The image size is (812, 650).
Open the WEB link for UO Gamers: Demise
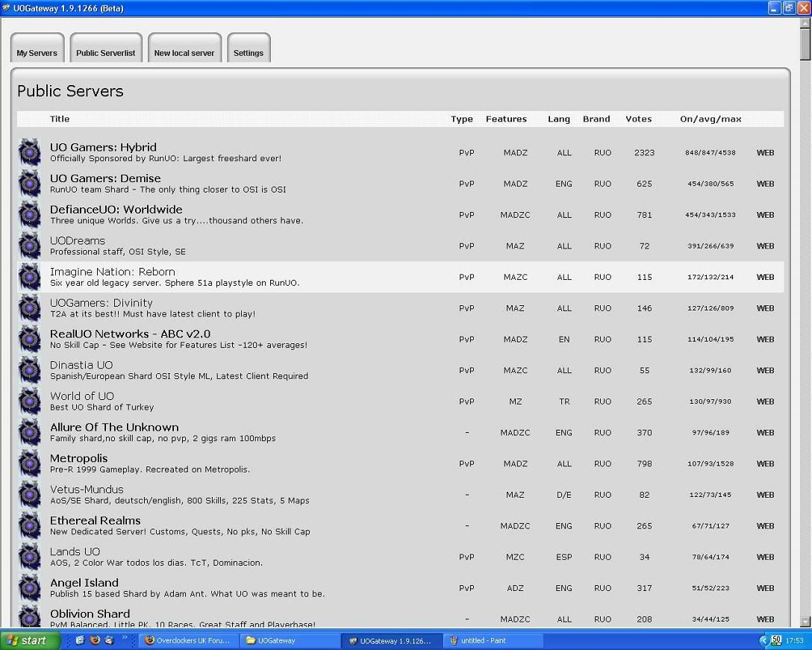click(766, 184)
